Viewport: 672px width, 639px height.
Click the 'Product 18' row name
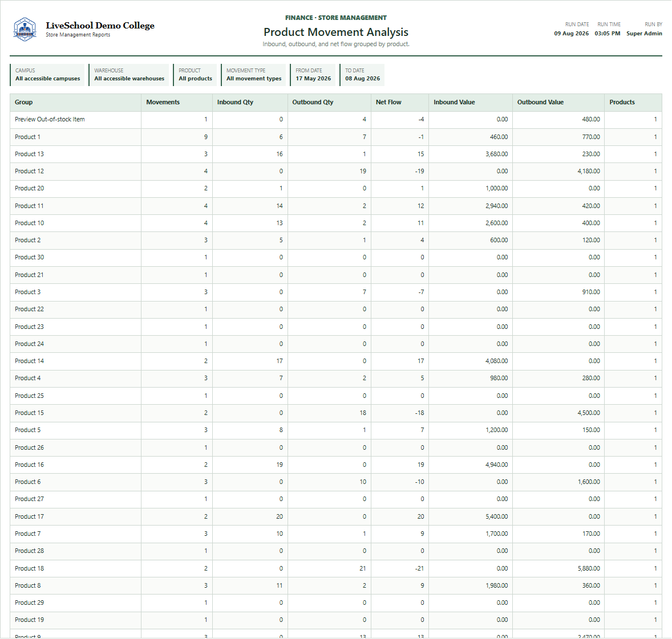29,568
